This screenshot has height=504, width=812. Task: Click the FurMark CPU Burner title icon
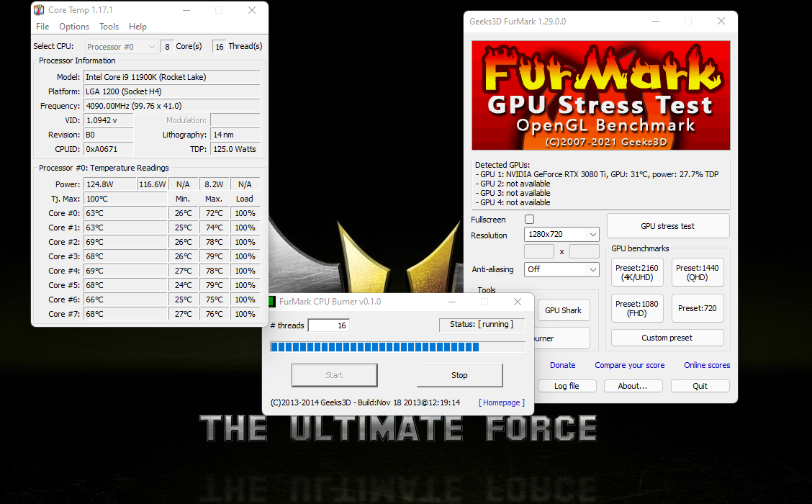click(272, 302)
